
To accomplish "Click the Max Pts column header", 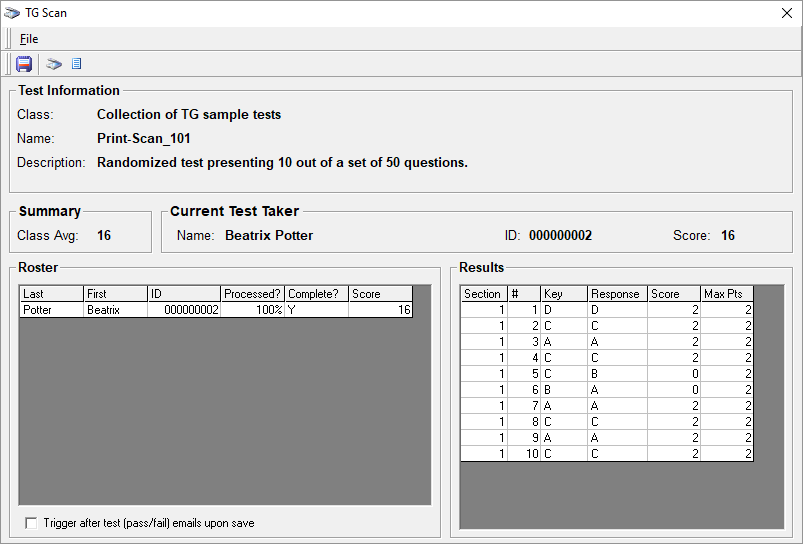I will coord(726,294).
